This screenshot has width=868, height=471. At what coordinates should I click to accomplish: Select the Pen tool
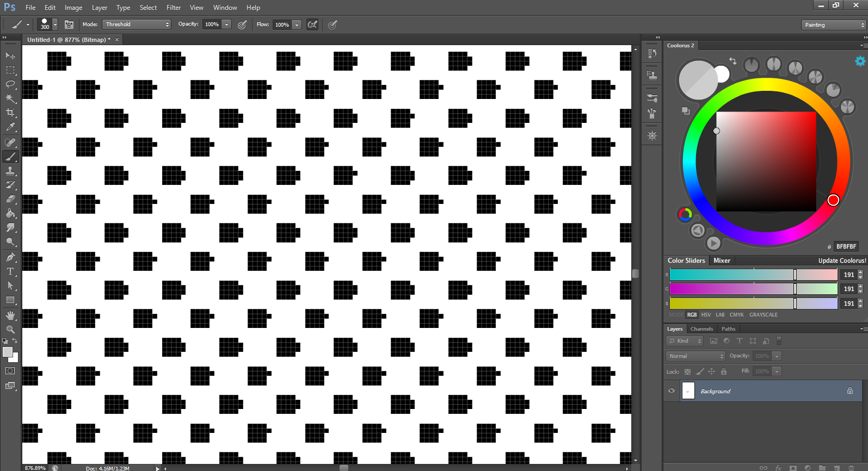[10, 257]
